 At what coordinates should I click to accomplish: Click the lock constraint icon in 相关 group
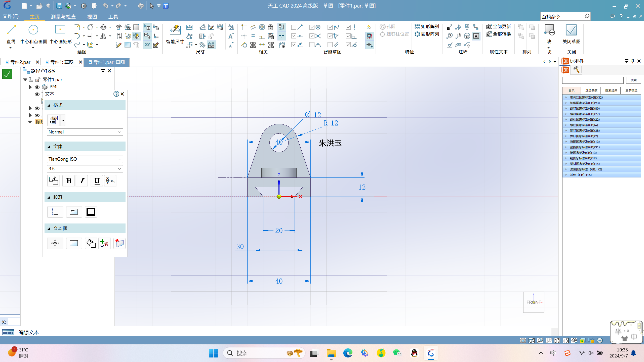270,27
